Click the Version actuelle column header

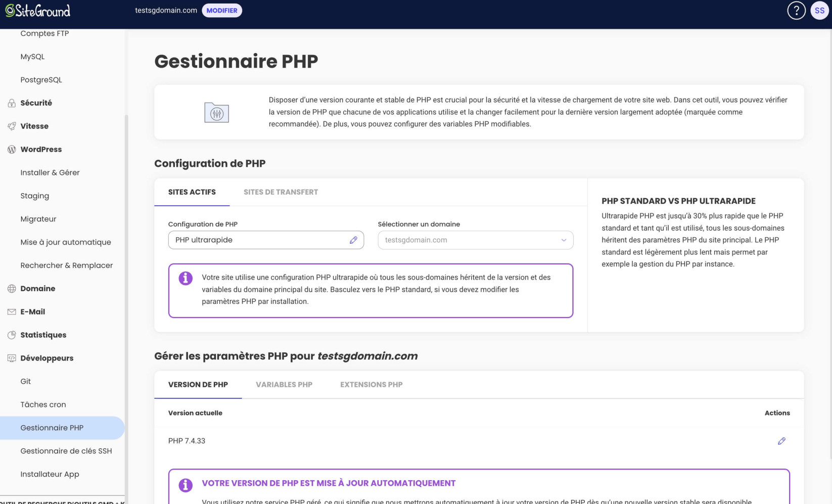pyautogui.click(x=195, y=413)
